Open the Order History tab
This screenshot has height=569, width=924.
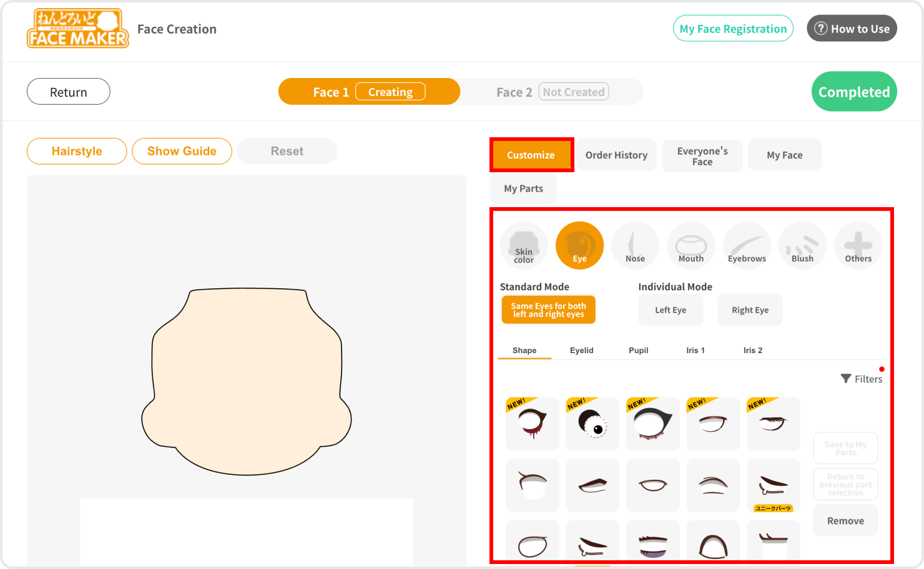point(616,155)
